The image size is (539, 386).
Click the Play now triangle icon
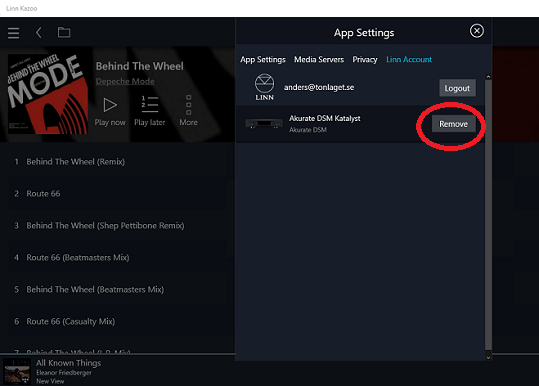point(110,105)
